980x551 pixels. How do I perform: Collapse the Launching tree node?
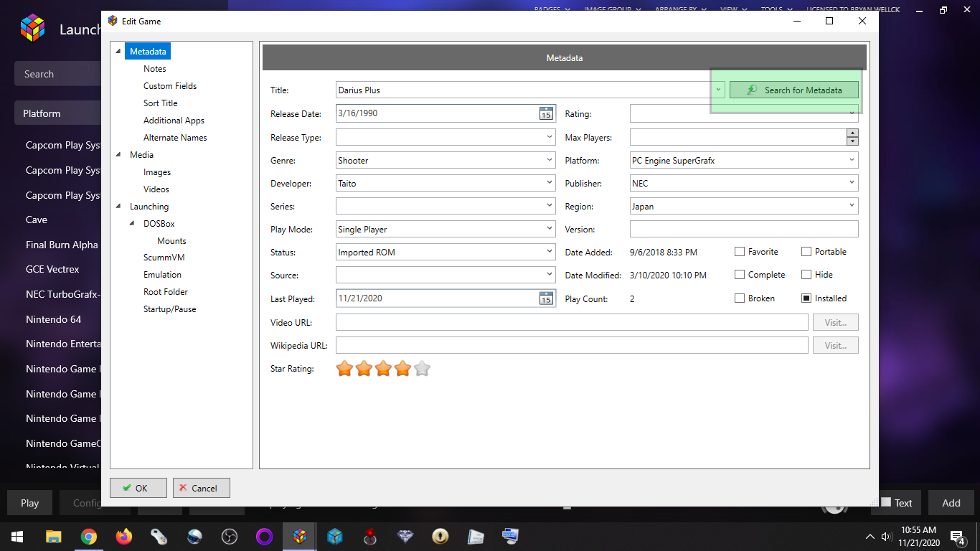[x=118, y=207]
